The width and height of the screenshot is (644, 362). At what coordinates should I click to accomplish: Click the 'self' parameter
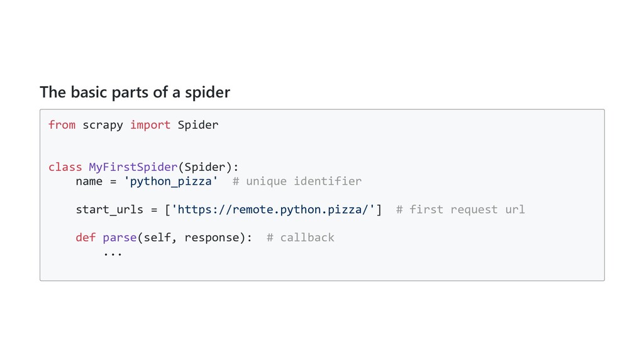click(x=157, y=238)
